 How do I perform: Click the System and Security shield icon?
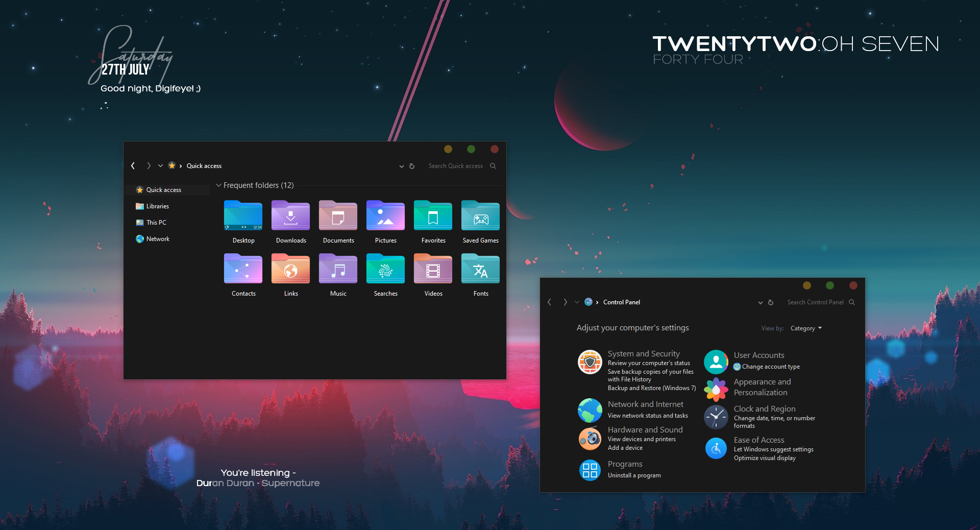[590, 363]
